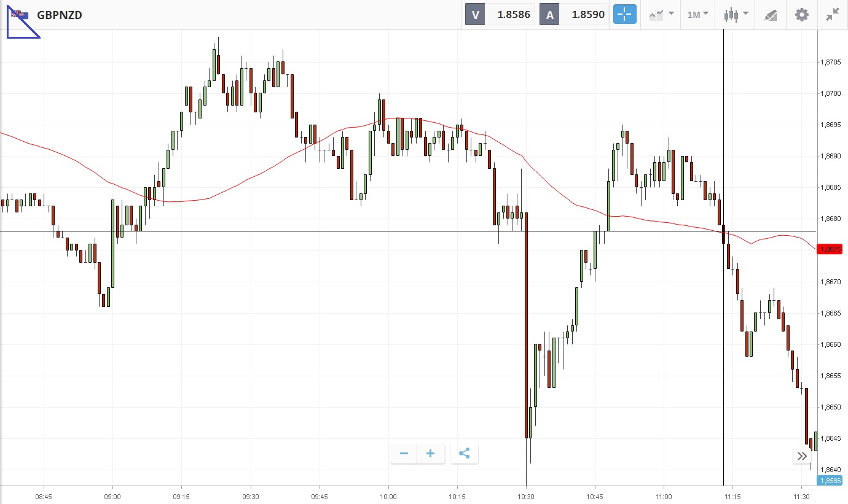This screenshot has height=504, width=848.
Task: Open the compare chart dropdown
Action: [661, 15]
